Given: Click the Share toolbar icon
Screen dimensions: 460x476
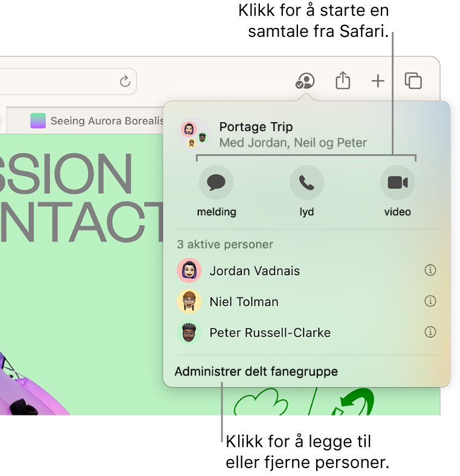Looking at the screenshot, I should (x=343, y=80).
